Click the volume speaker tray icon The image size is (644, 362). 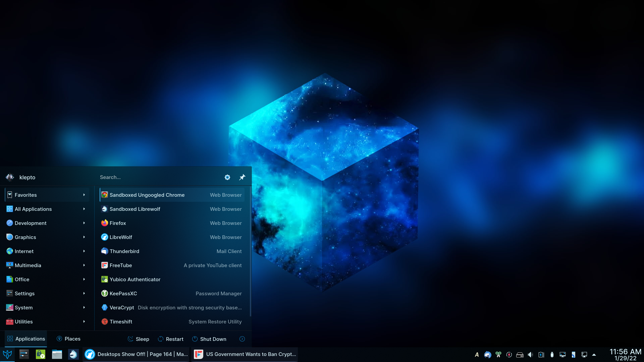(x=530, y=355)
